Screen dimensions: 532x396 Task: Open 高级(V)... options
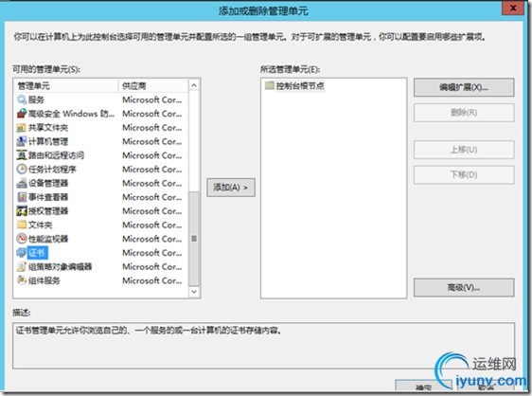464,288
